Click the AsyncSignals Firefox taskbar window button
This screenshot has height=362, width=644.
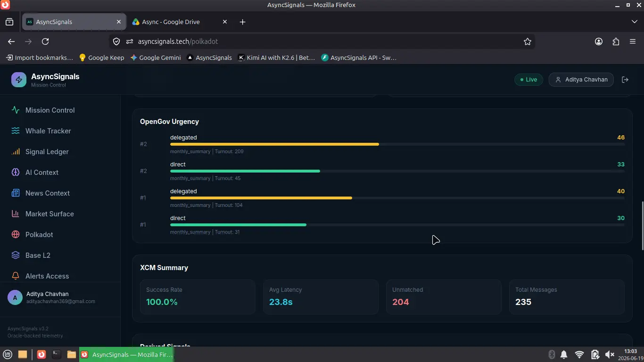click(126, 354)
